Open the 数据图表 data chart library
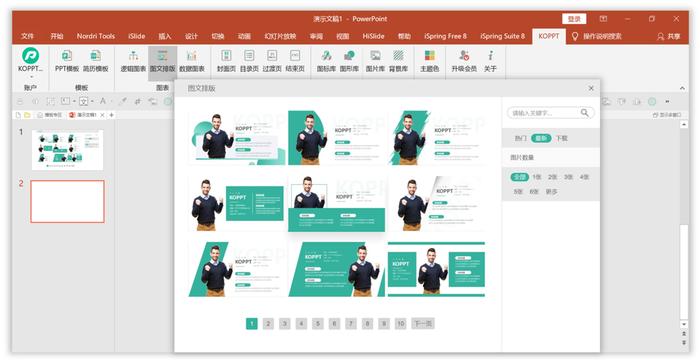Image resolution: width=700 pixels, height=363 pixels. [192, 61]
